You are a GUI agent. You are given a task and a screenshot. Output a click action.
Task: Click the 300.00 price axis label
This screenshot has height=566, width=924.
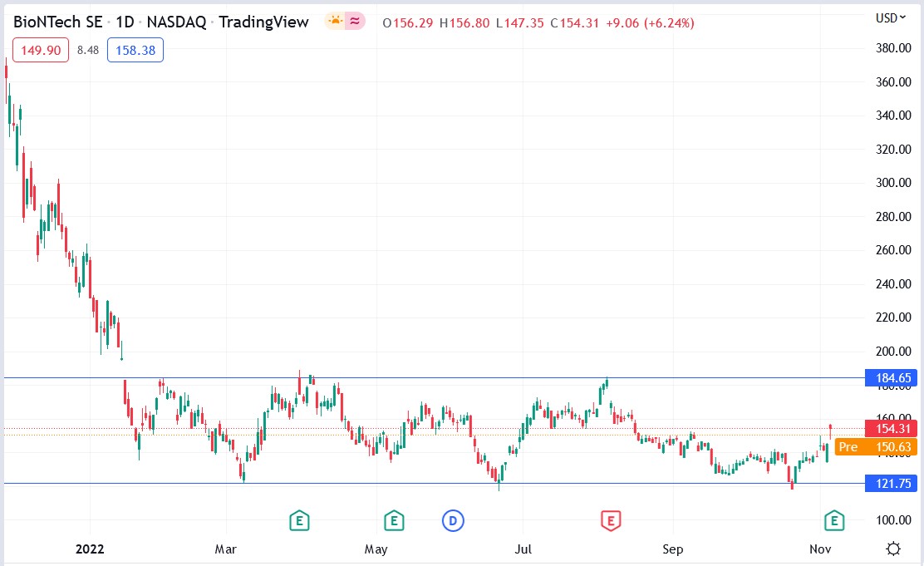[893, 183]
